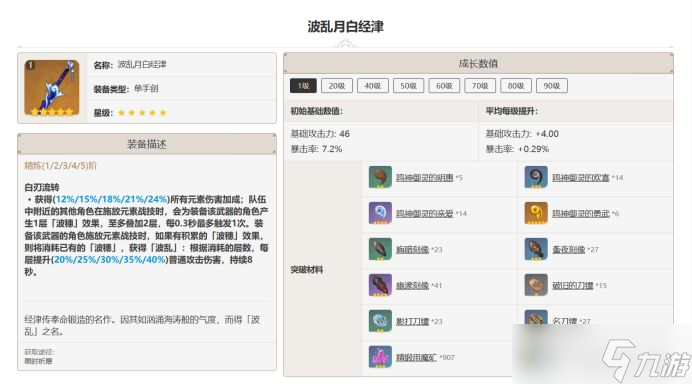Click the 暴击率: 7.2% stat
Viewport: 692px width, 384px height.
(x=316, y=149)
